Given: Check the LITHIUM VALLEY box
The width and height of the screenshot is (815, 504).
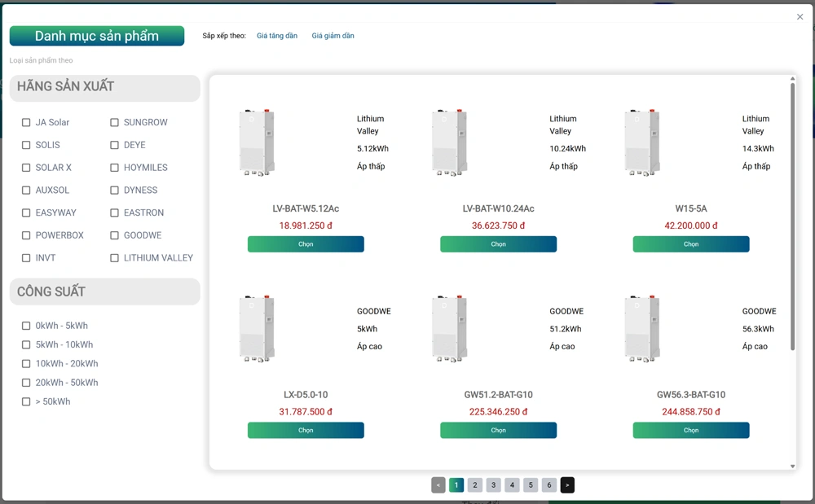Looking at the screenshot, I should tap(114, 258).
